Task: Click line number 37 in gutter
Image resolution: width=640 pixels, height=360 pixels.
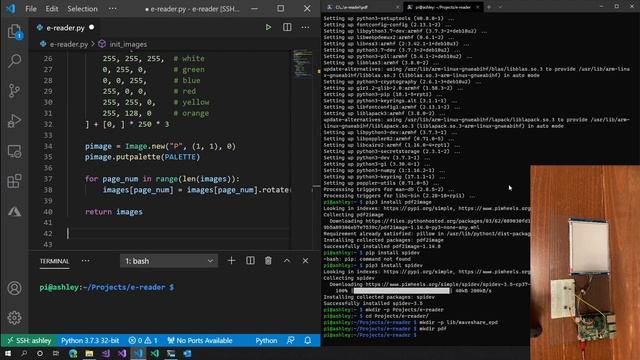Action: (x=48, y=179)
